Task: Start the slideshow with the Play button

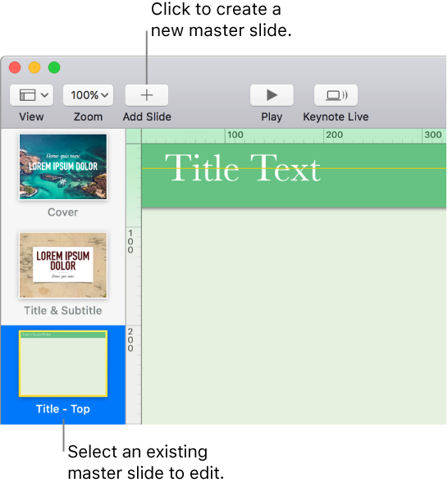Action: (x=272, y=95)
